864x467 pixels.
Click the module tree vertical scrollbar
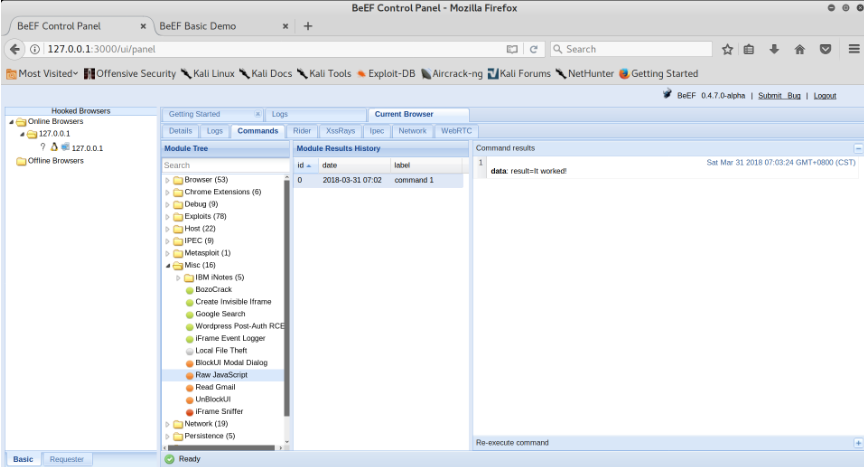[287, 297]
